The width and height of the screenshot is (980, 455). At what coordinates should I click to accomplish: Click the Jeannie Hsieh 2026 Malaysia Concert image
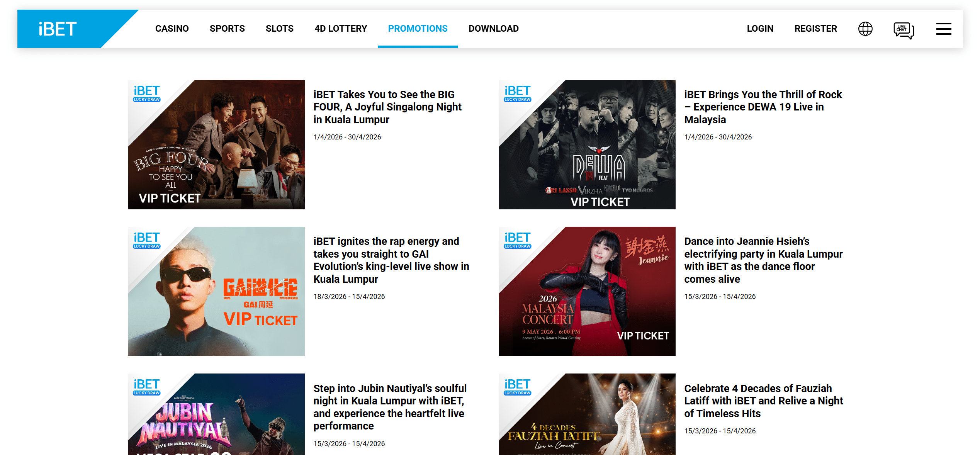(587, 291)
